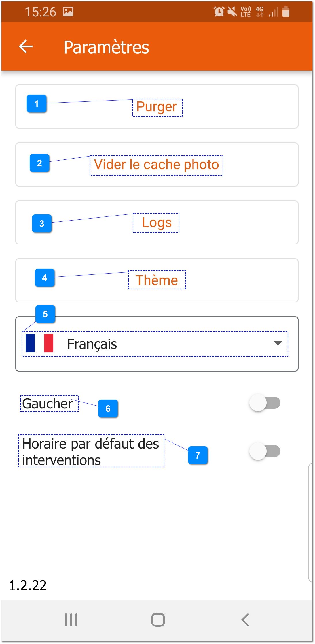
Task: Open the Paramètres title area
Action: 107,47
